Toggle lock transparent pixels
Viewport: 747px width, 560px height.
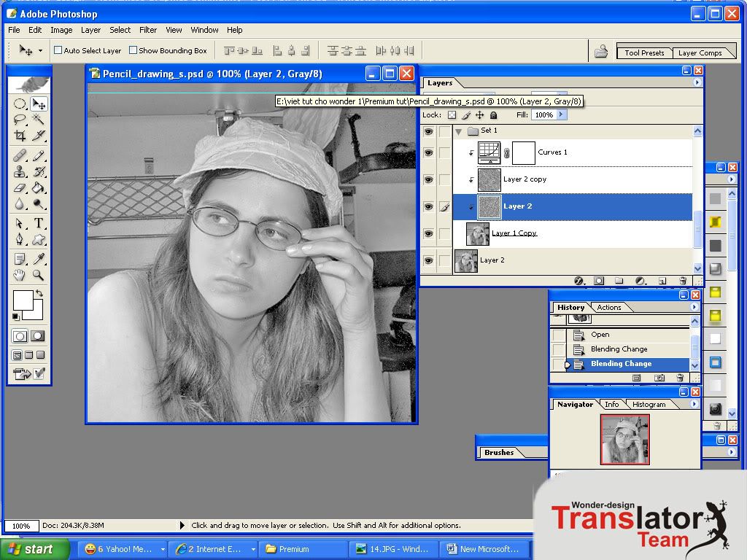click(452, 114)
